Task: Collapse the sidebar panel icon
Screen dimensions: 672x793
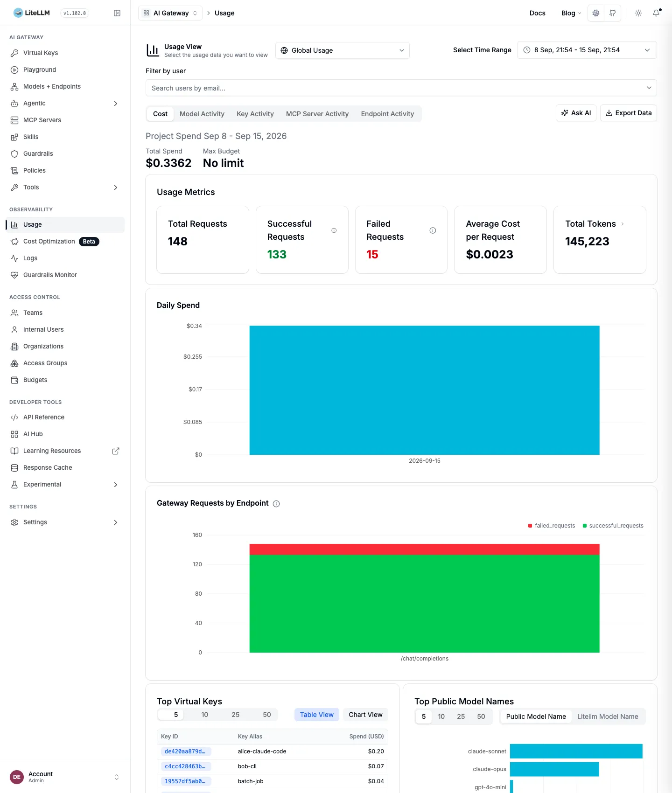Action: (x=117, y=13)
